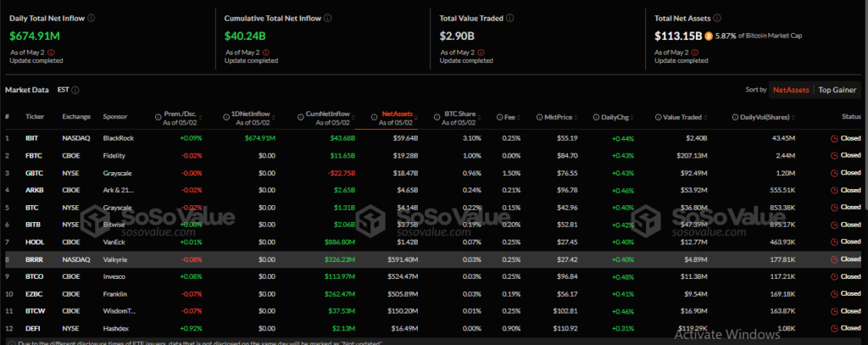Image resolution: width=868 pixels, height=345 pixels.
Task: Click the info icon beside Value Traded header
Action: coord(659,117)
